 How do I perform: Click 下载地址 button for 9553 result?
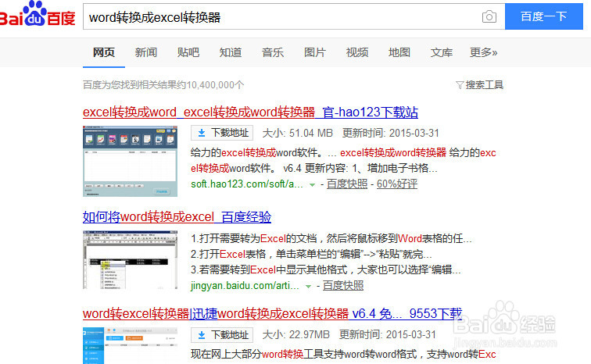(x=222, y=335)
